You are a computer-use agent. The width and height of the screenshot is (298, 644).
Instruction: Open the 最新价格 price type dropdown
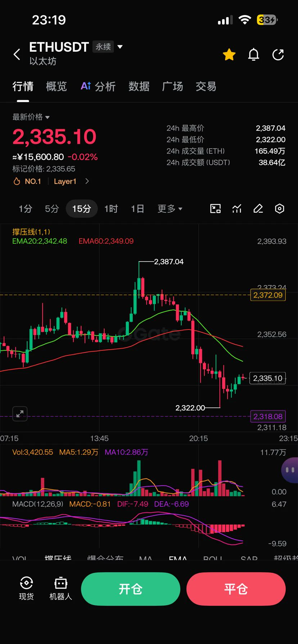[x=31, y=117]
